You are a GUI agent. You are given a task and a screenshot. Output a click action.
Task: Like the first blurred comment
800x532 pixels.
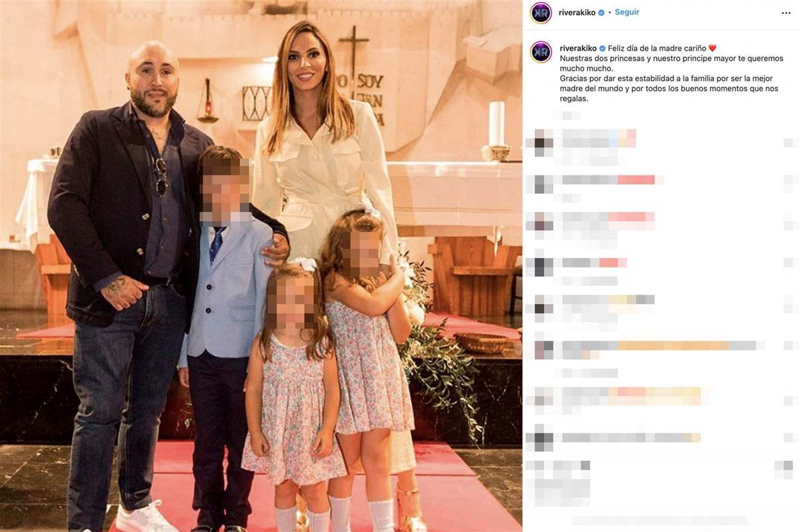[790, 143]
